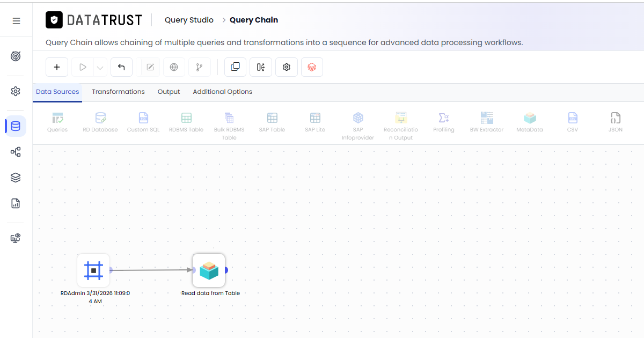Click the target icon in the sidebar
644x338 pixels.
[16, 56]
